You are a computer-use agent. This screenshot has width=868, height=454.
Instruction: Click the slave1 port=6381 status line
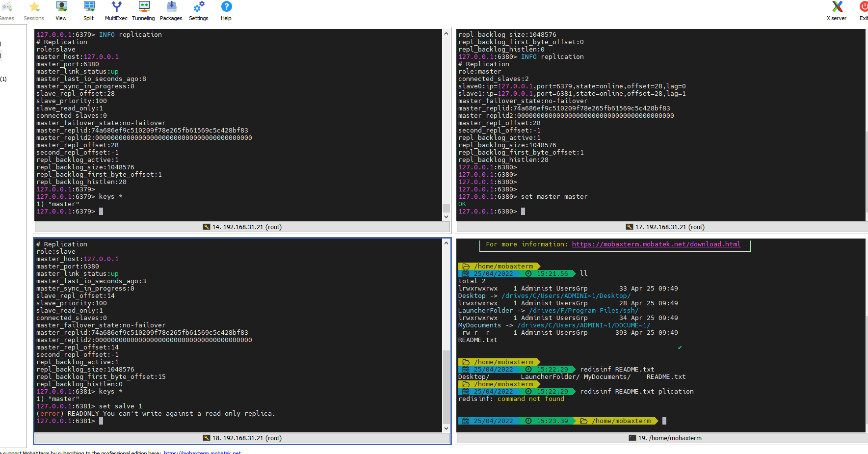tap(572, 94)
